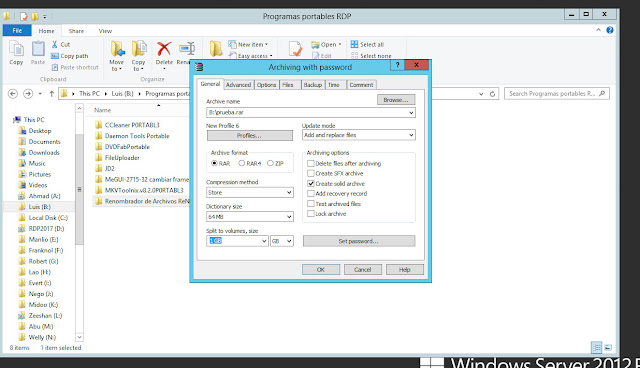
Task: Open Explorer Help question mark icon
Action: (x=610, y=30)
